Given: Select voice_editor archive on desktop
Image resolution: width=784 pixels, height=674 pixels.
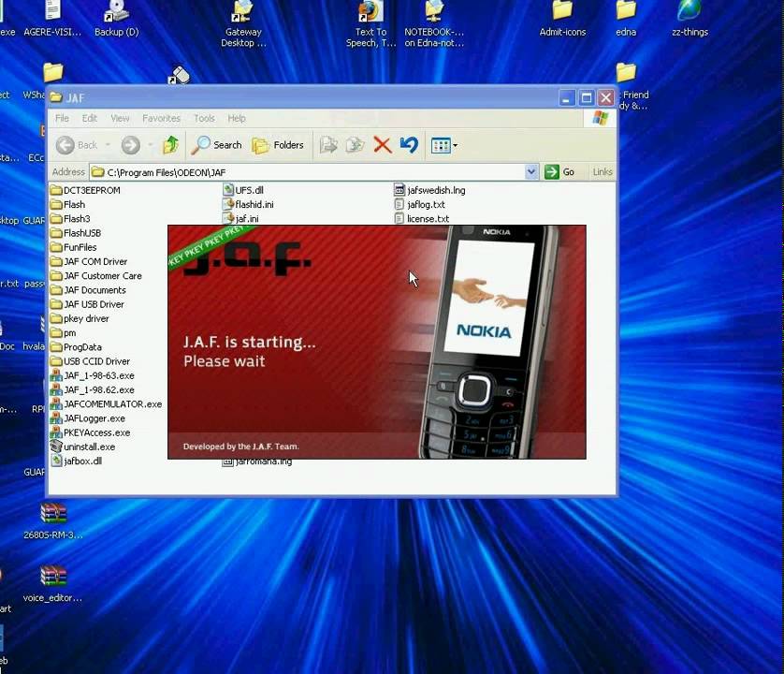Looking at the screenshot, I should coord(53,584).
